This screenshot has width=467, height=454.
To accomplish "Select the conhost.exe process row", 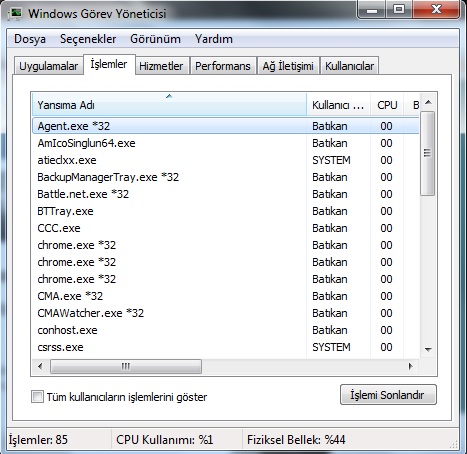I will (225, 330).
